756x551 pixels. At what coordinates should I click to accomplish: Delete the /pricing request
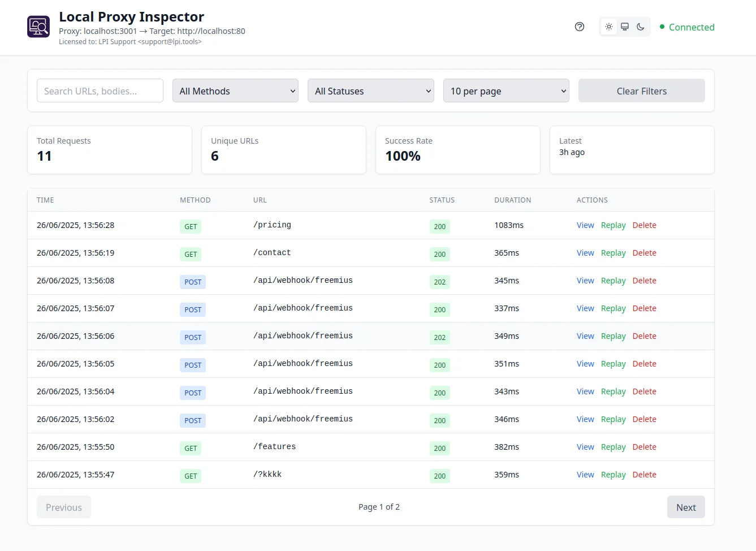pyautogui.click(x=644, y=225)
